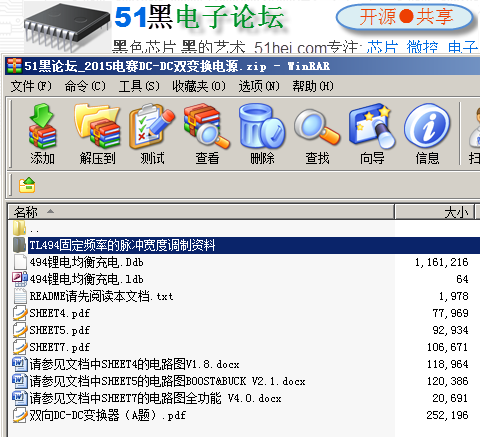The height and width of the screenshot is (437, 480).
Task: Select file name SHEET4.pdf
Action: point(60,313)
